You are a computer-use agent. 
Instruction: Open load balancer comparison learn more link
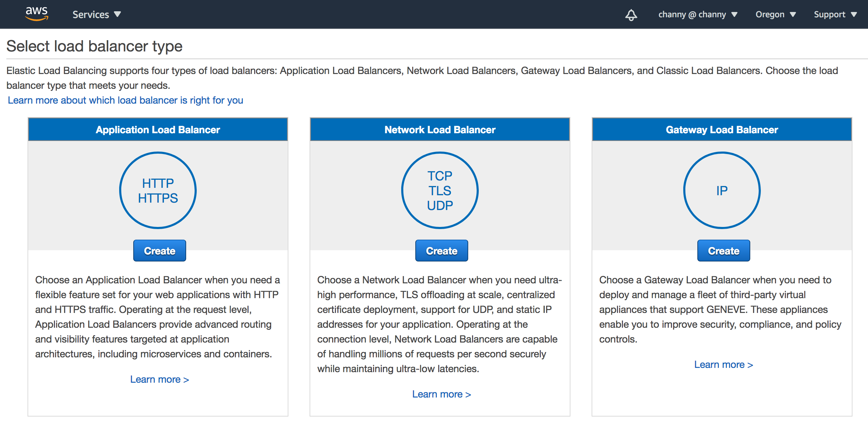click(125, 100)
